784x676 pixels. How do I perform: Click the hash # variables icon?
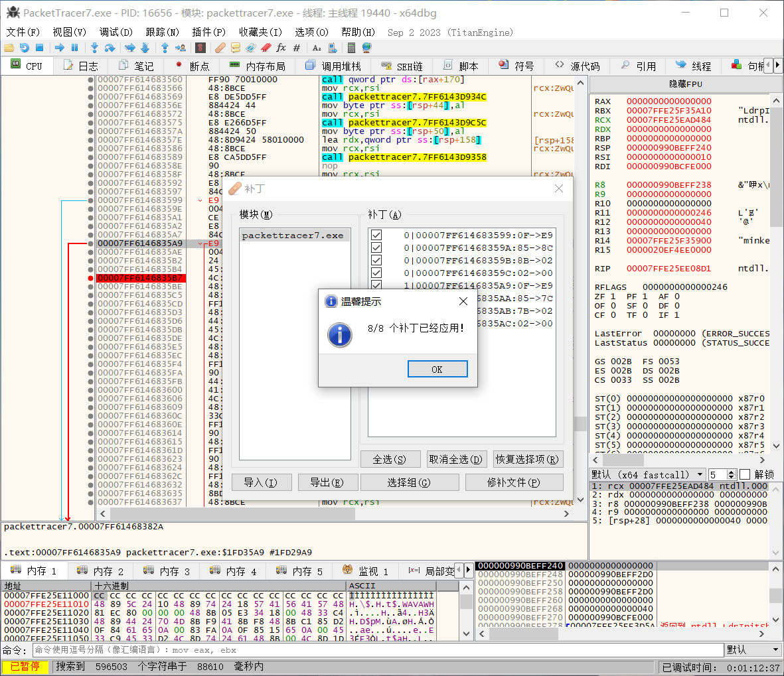[x=297, y=48]
